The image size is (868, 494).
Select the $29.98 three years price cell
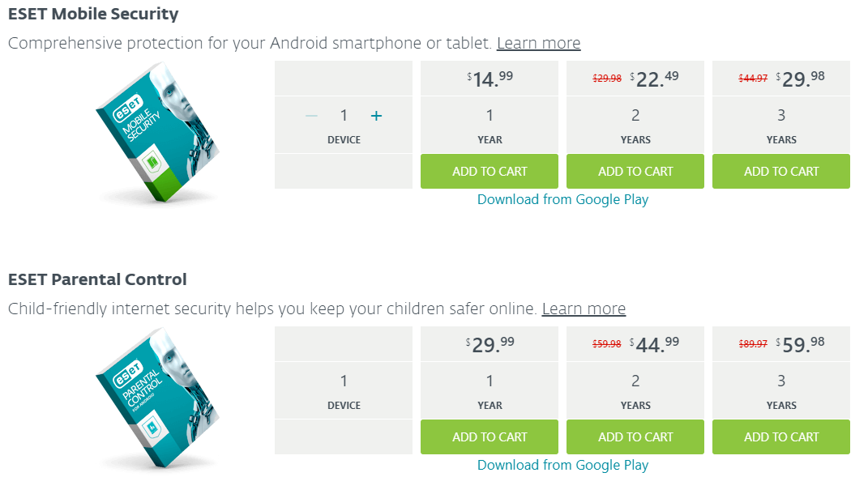[x=781, y=79]
